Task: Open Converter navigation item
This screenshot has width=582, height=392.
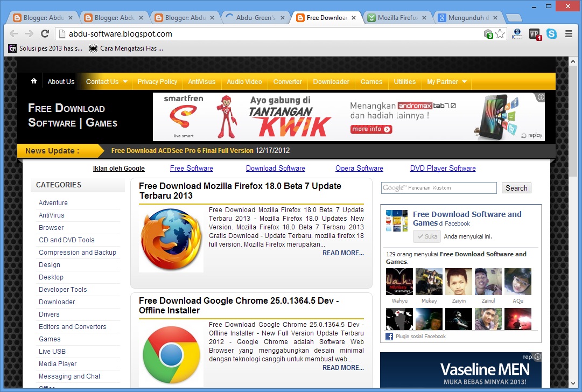Action: (288, 82)
